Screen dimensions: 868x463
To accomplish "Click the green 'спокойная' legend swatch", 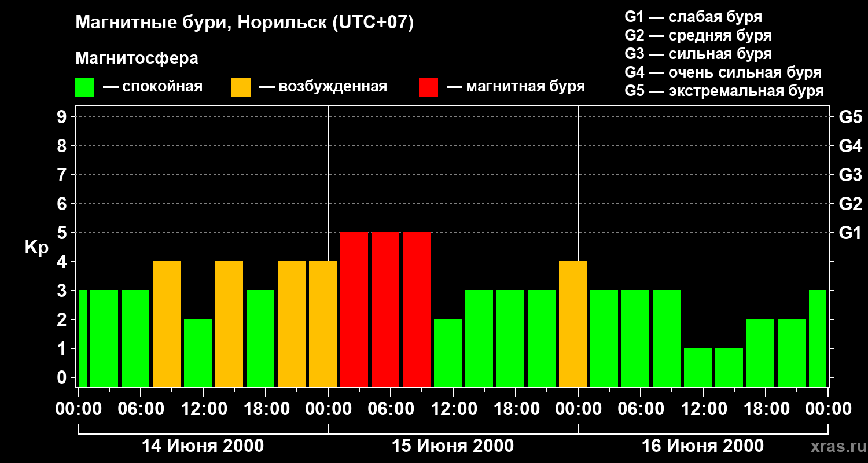I will [x=85, y=87].
